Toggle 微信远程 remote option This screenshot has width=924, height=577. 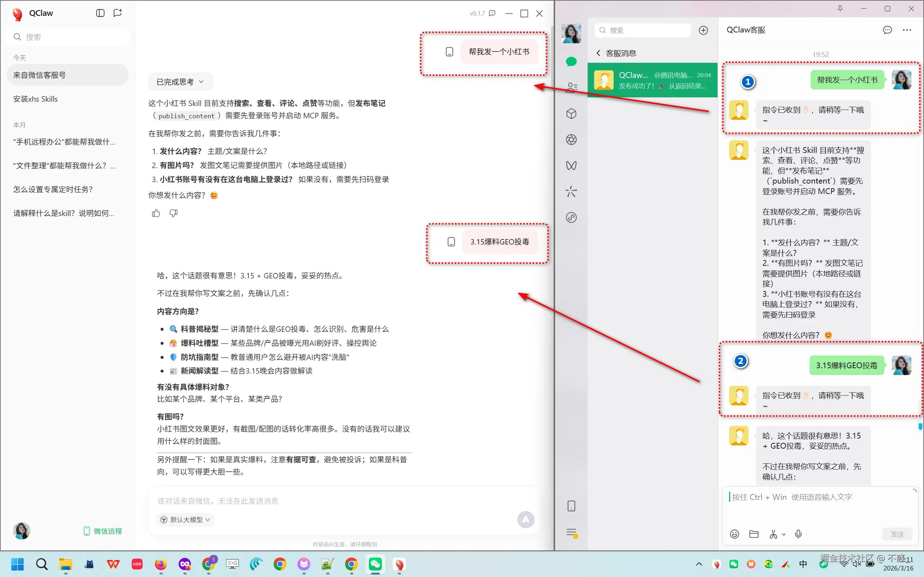pyautogui.click(x=103, y=531)
